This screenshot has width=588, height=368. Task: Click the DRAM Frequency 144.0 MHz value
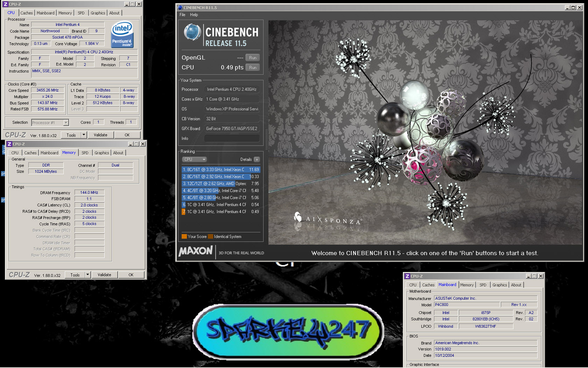[x=89, y=192]
